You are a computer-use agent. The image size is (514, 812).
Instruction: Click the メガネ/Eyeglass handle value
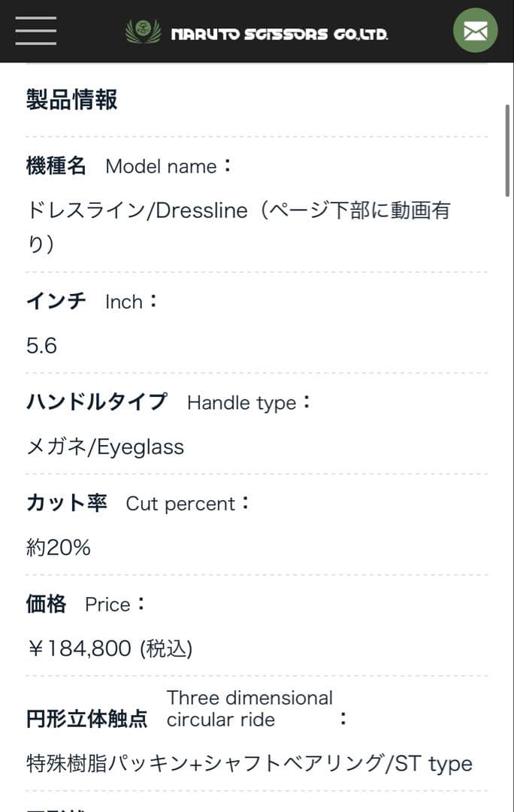pos(105,447)
